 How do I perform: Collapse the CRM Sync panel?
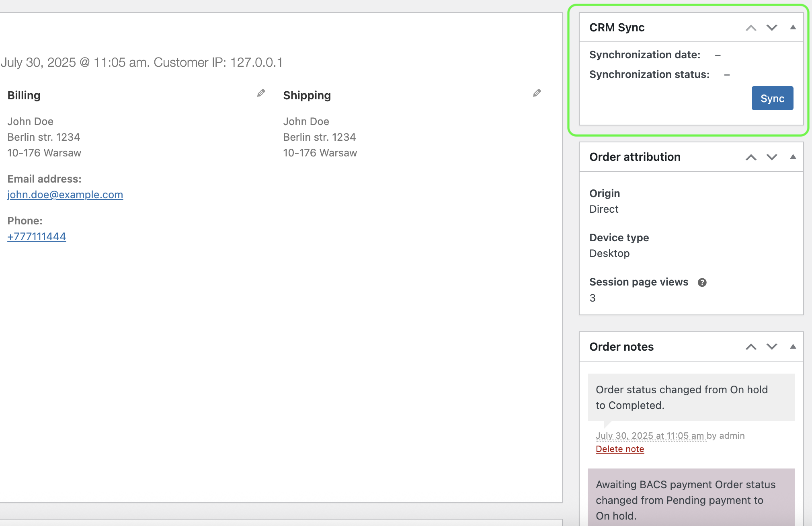(x=793, y=27)
